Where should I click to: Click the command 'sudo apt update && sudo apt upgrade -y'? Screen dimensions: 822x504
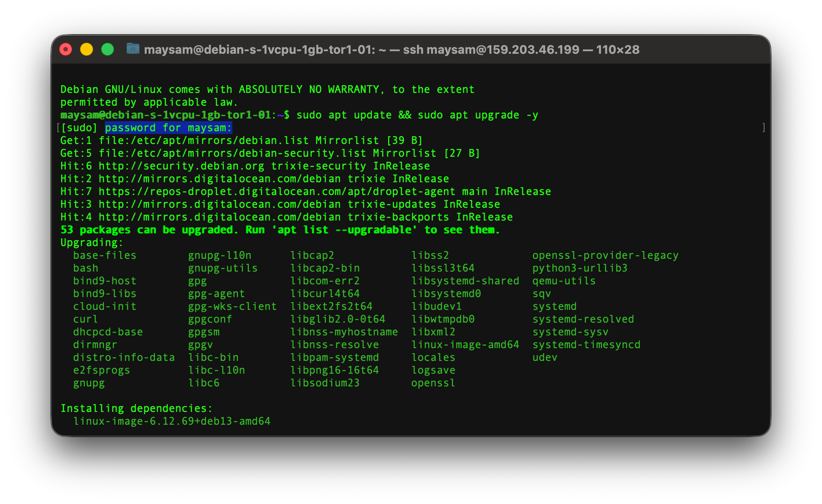point(417,115)
